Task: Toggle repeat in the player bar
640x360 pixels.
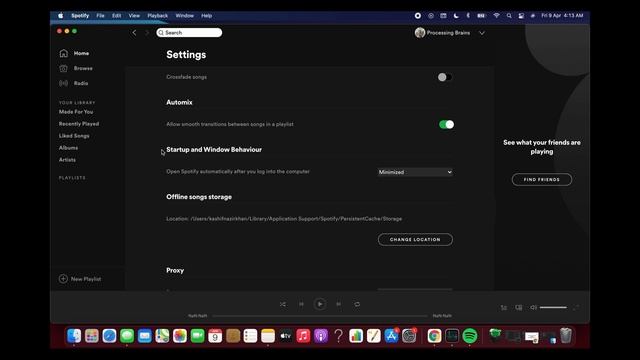Action: point(357,304)
